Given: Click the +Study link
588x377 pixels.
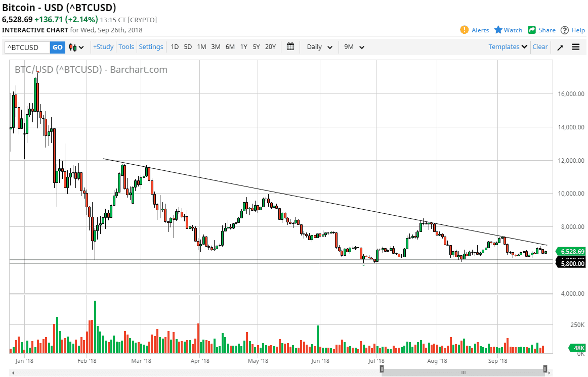Looking at the screenshot, I should click(x=103, y=46).
